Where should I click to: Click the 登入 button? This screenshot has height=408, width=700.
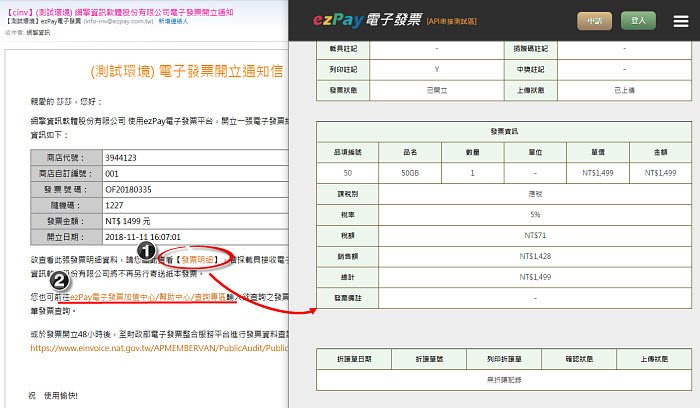(638, 21)
